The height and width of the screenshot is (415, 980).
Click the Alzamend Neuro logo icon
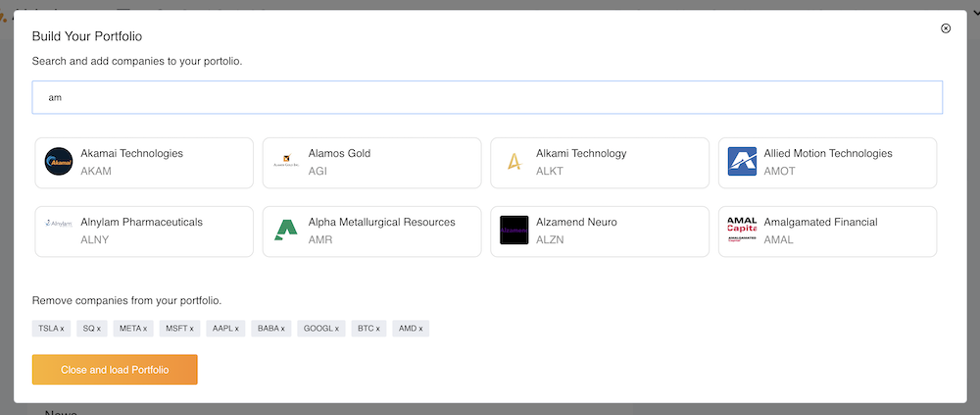pos(514,231)
